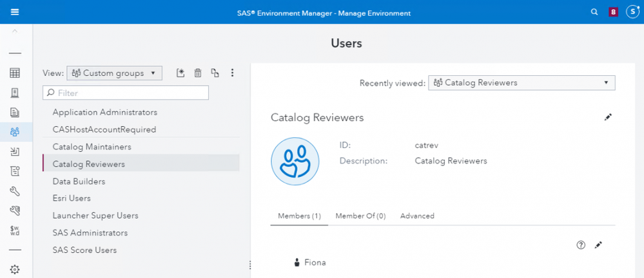
Task: Open the vertical three-dot more options menu
Action: [233, 73]
